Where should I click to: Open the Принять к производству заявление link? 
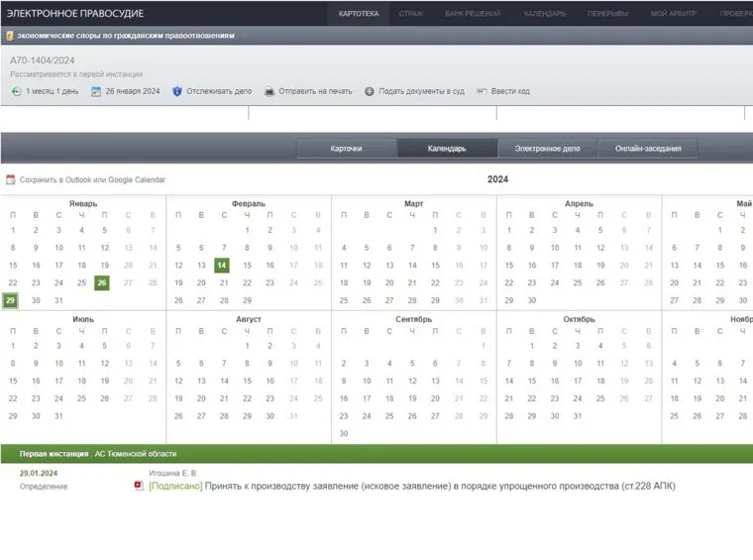(416, 487)
